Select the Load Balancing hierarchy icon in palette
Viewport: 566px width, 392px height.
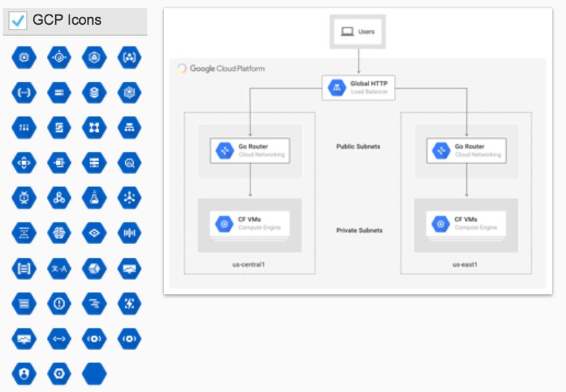tap(129, 128)
